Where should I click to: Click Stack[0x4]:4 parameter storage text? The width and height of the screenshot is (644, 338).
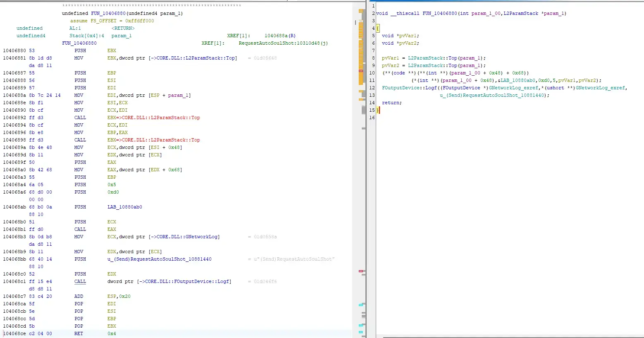tap(87, 36)
